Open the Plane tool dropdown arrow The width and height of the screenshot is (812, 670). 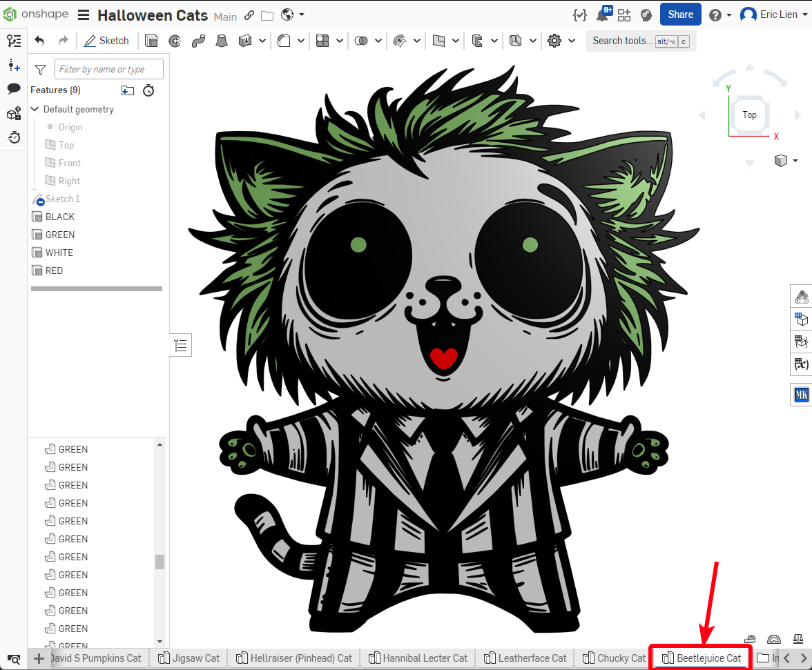pyautogui.click(x=456, y=41)
